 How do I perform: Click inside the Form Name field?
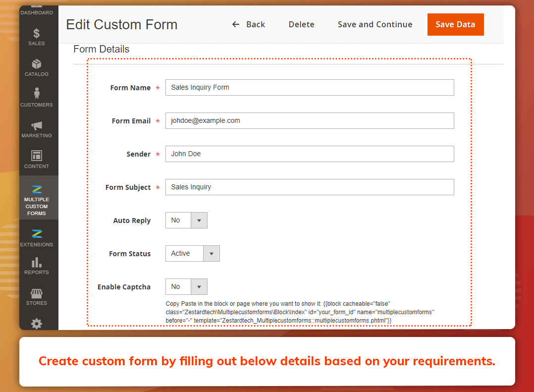click(310, 87)
